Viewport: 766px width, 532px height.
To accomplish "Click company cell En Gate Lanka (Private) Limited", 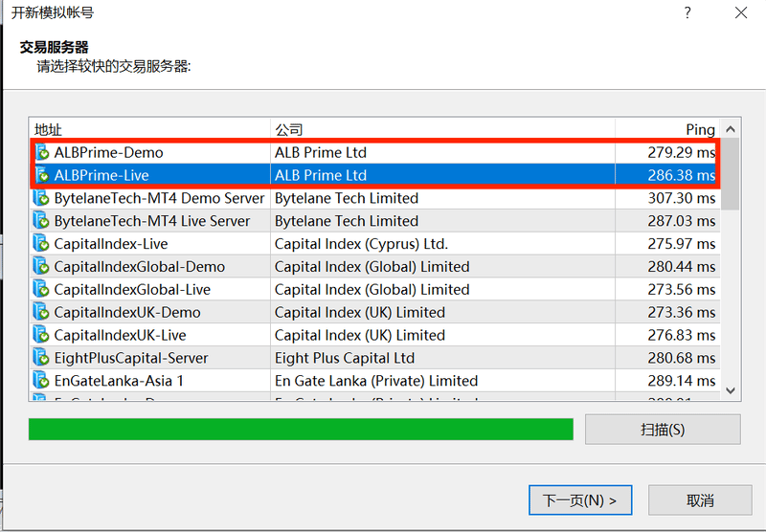I will pyautogui.click(x=376, y=381).
